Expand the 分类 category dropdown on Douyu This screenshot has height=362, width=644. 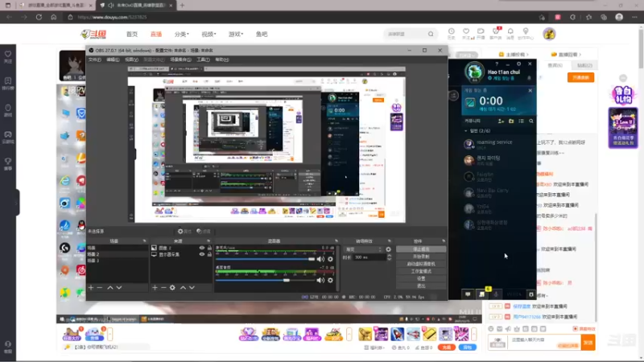182,34
